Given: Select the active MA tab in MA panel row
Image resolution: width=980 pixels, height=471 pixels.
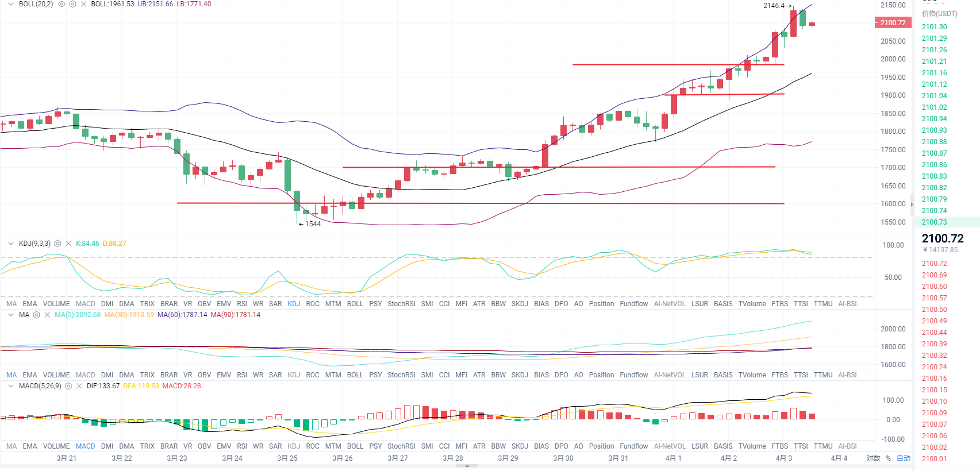Looking at the screenshot, I should (11, 375).
